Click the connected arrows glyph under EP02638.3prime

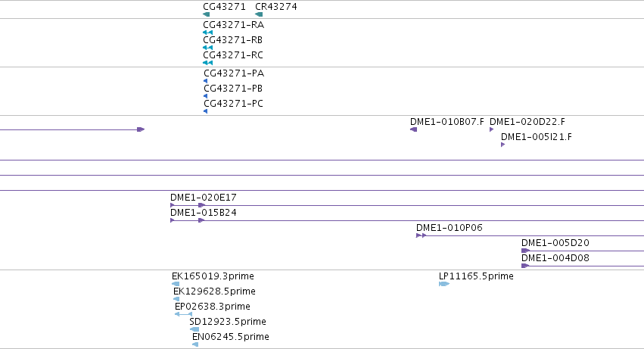[x=183, y=314]
